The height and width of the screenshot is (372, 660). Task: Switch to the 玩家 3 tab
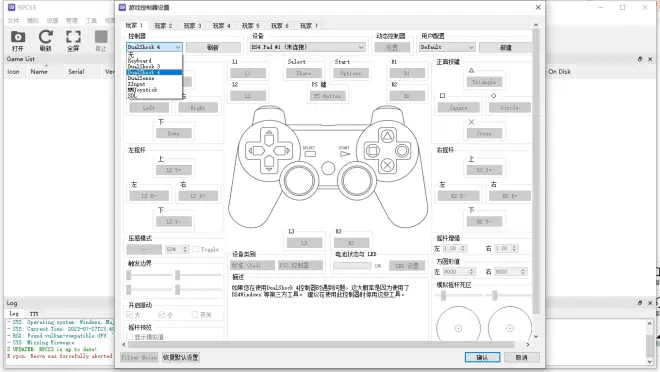pos(192,26)
